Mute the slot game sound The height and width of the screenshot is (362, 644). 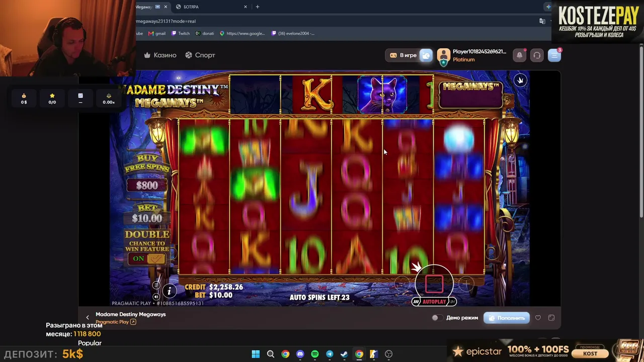[156, 297]
